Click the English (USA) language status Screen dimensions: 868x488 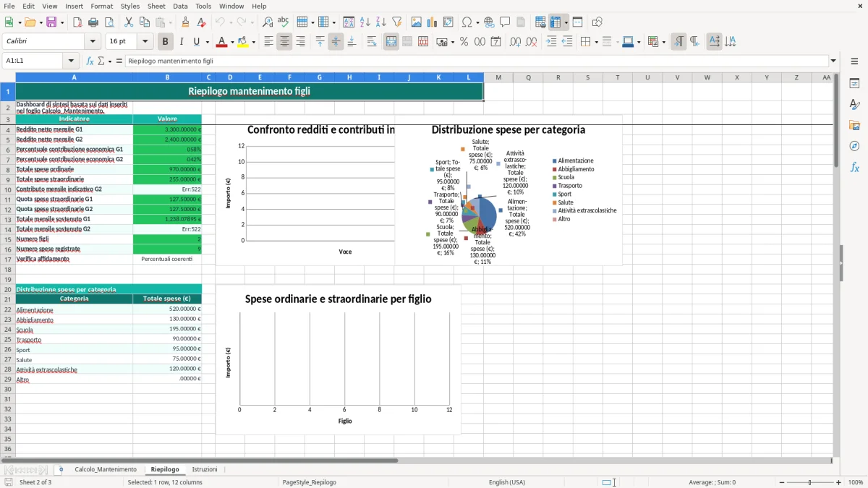click(x=507, y=482)
